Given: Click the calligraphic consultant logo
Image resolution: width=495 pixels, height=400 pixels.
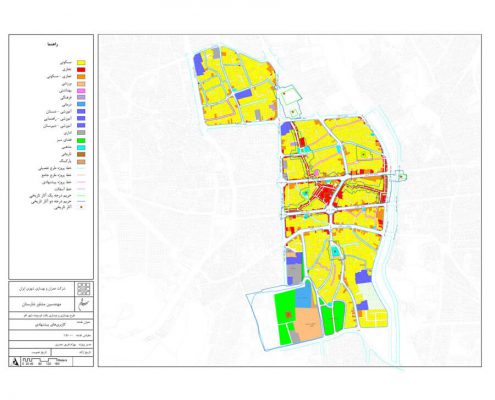Looking at the screenshot, I should pos(84,304).
